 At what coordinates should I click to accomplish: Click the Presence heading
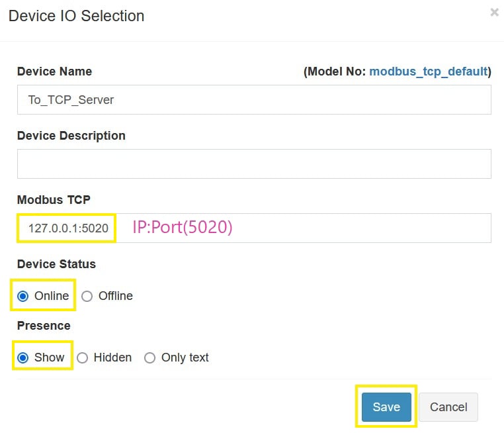44,326
